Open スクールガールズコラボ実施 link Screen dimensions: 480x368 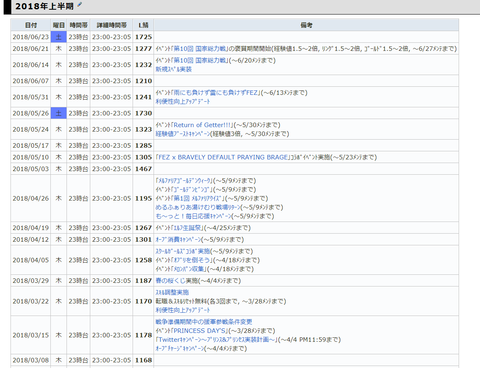tap(183, 251)
